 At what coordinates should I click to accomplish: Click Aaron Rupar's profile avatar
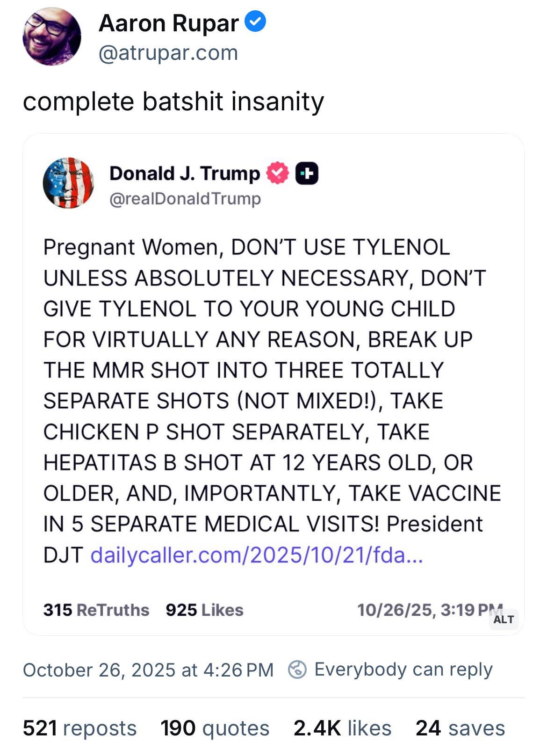tap(51, 36)
